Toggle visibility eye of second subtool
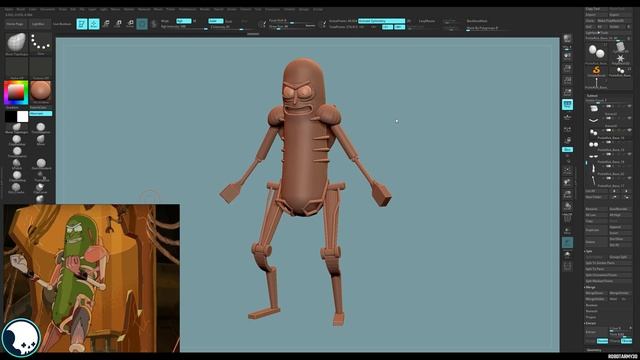The image size is (640, 360). (x=629, y=118)
